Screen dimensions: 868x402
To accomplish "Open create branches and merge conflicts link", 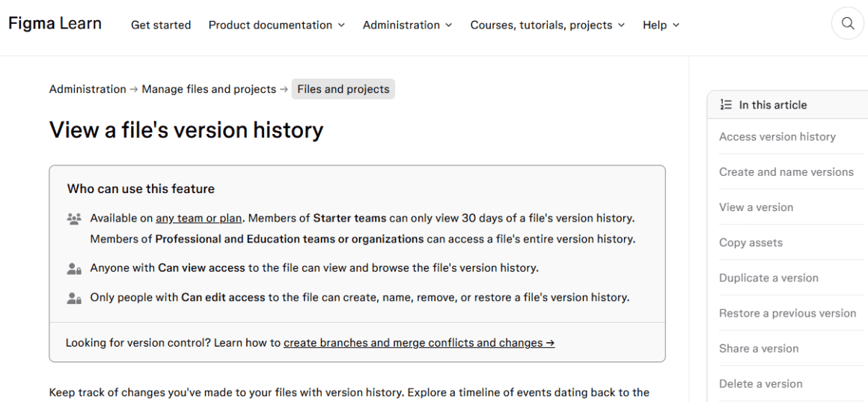I will [419, 343].
